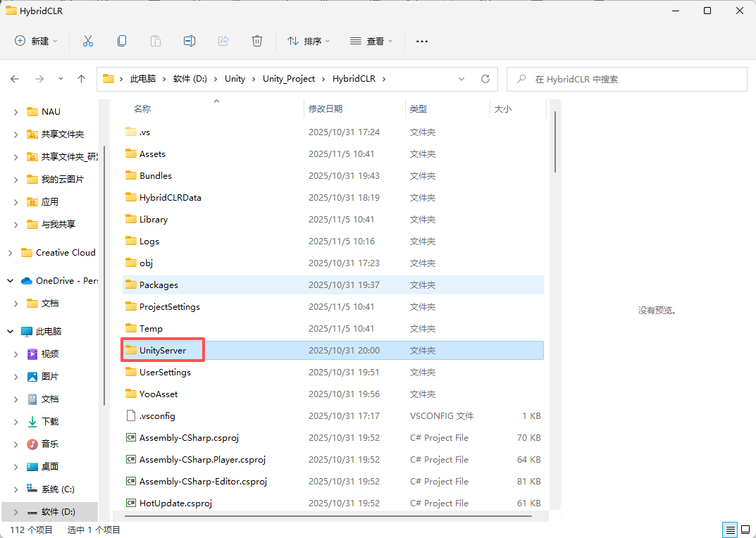756x538 pixels.
Task: Select the Temp folder name
Action: pos(151,328)
